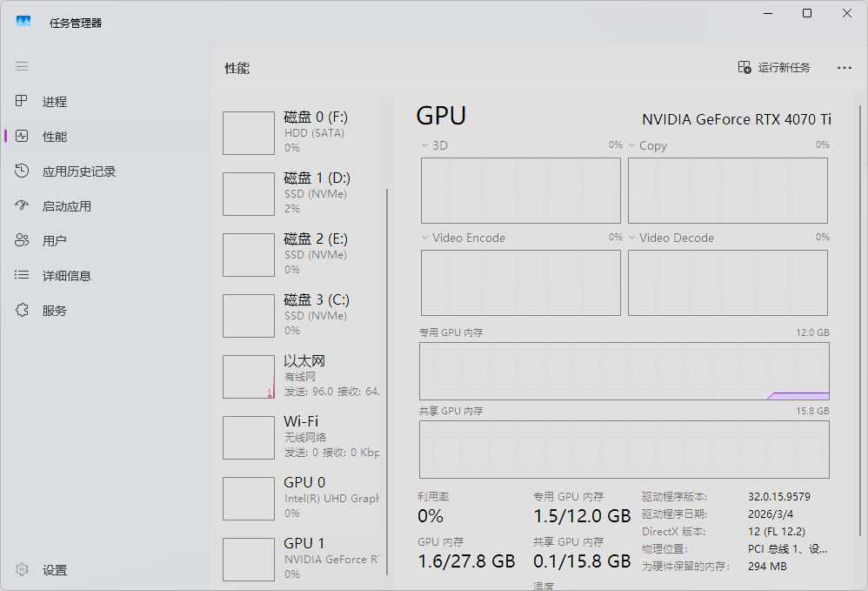Click the 1.5/12.0 GB dedicated memory value
The height and width of the screenshot is (591, 868).
pyautogui.click(x=582, y=516)
